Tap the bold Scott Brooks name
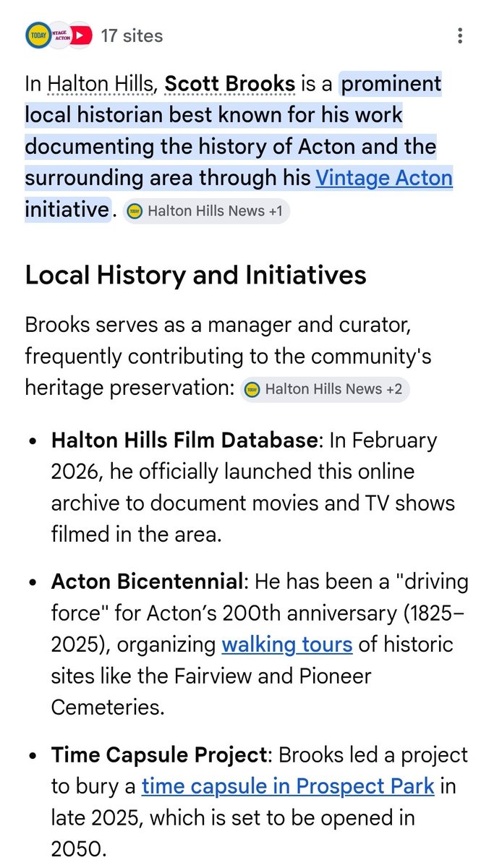 point(230,84)
